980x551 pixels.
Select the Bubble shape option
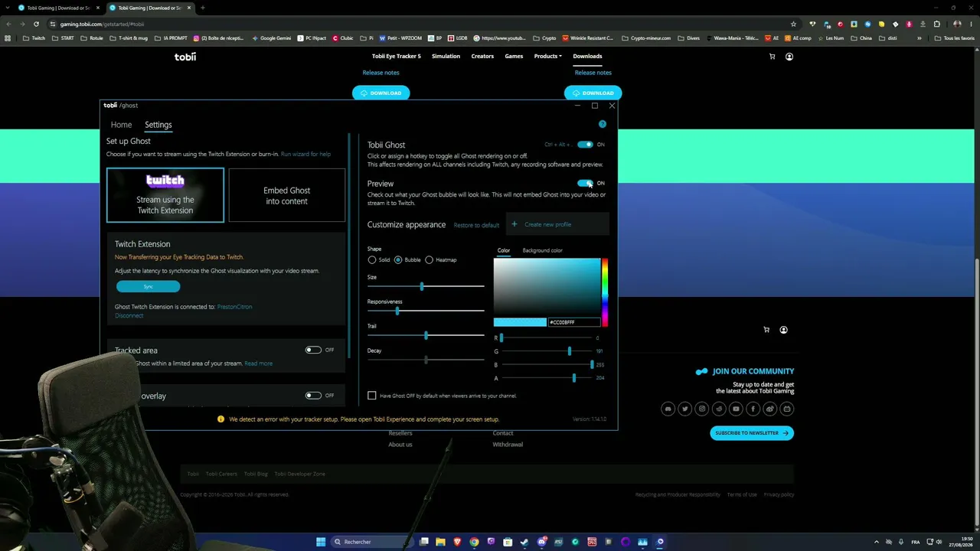[x=398, y=260]
